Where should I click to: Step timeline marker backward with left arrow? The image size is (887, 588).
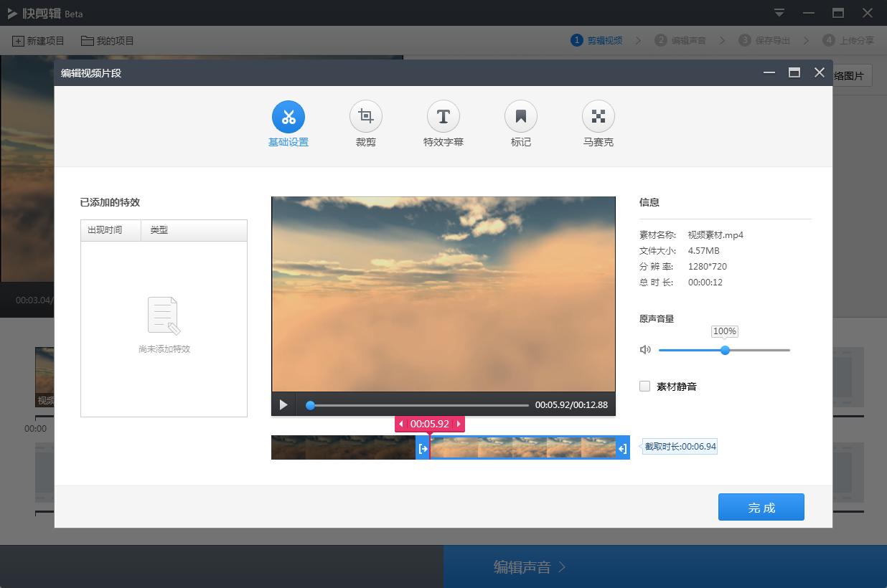401,424
